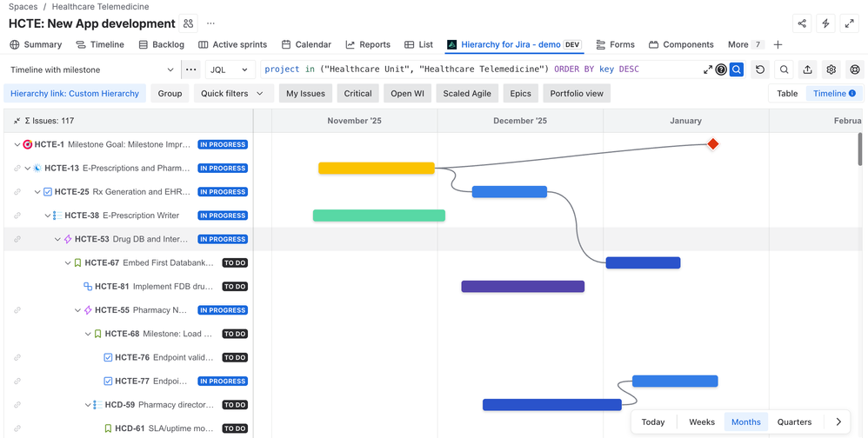Open JQL syntax help question icon
The image size is (868, 438).
point(721,70)
